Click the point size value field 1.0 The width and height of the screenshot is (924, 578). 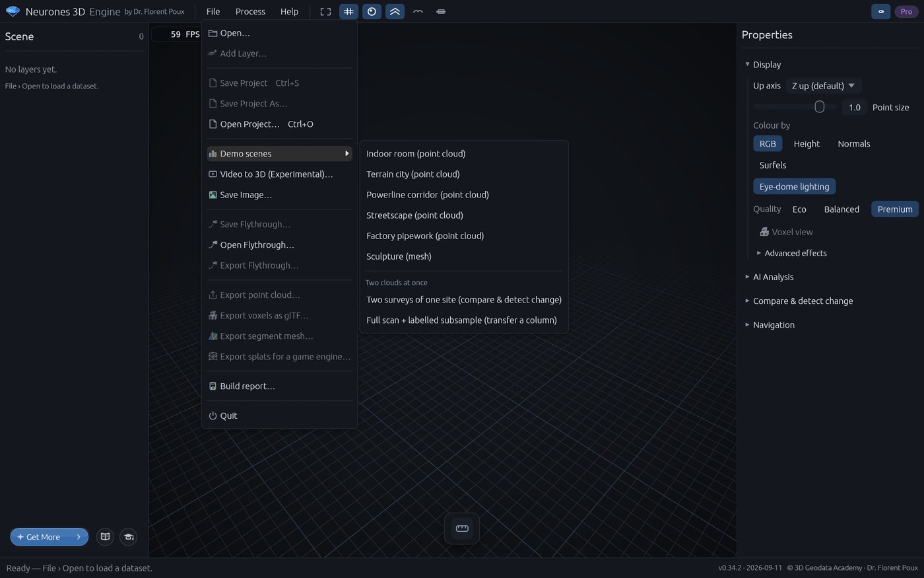pyautogui.click(x=854, y=107)
